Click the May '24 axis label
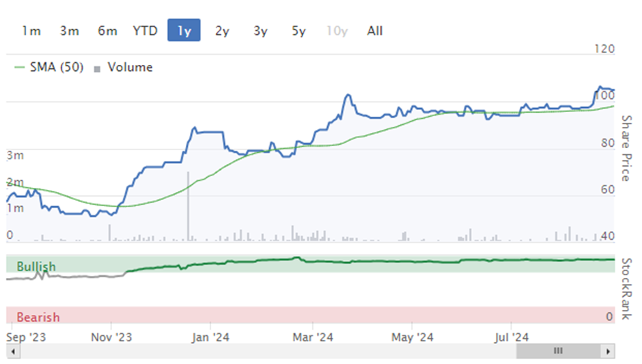The image size is (642, 364). pyautogui.click(x=413, y=337)
